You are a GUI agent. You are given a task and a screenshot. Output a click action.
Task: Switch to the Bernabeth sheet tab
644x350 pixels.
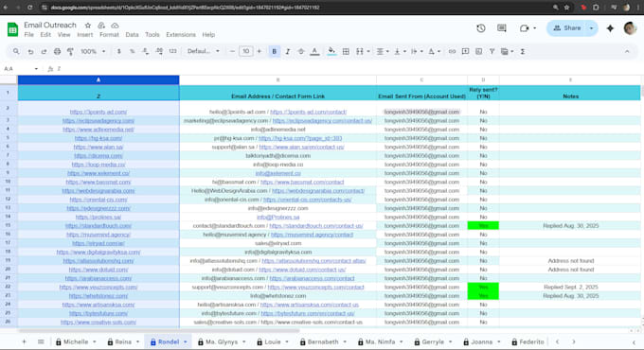pos(323,341)
